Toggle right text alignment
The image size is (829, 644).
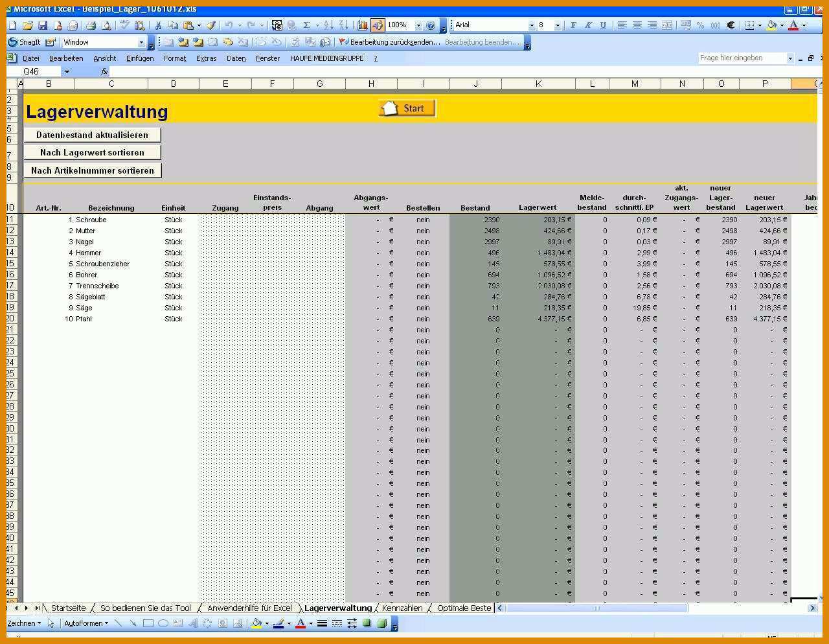tap(652, 25)
